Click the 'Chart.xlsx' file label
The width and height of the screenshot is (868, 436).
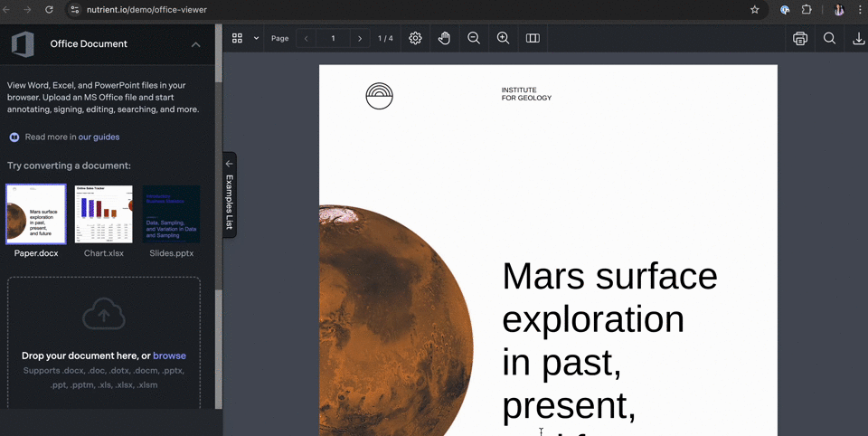coord(103,253)
